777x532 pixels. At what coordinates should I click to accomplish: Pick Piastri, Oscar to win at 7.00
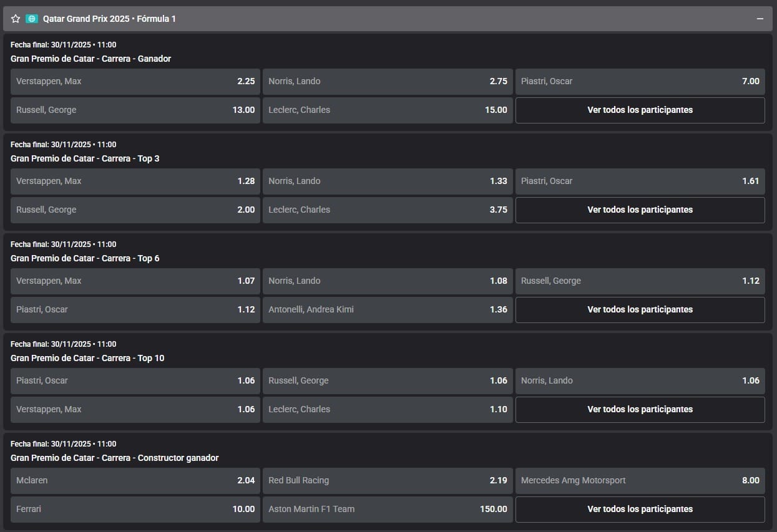click(x=640, y=81)
